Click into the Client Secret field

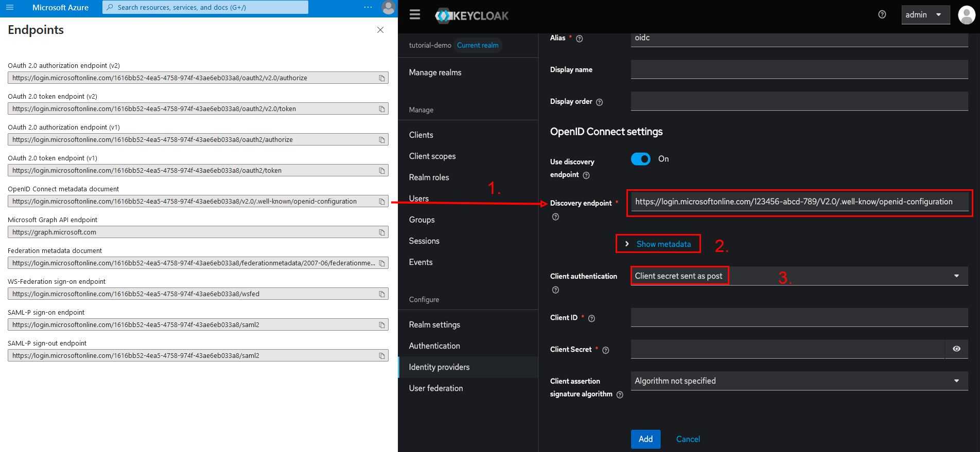[787, 349]
